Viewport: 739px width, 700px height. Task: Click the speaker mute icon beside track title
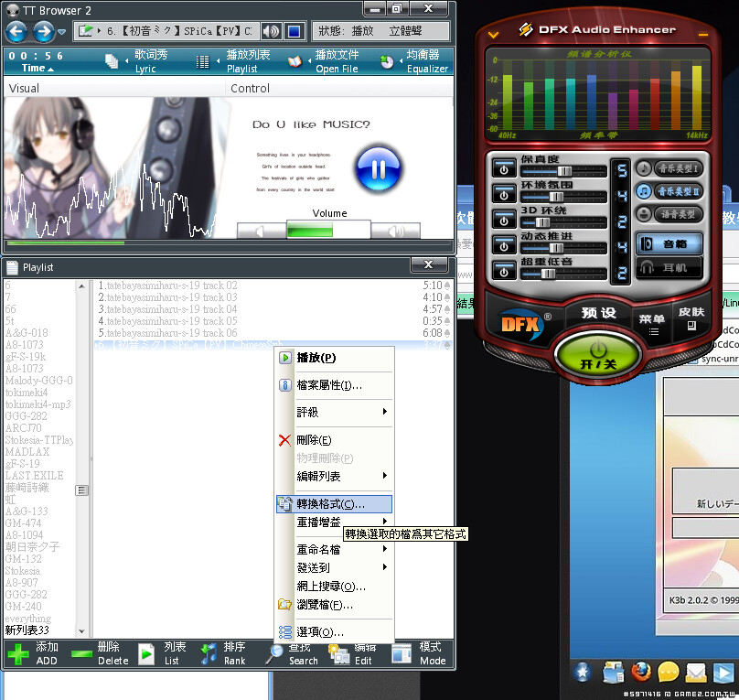[x=271, y=31]
